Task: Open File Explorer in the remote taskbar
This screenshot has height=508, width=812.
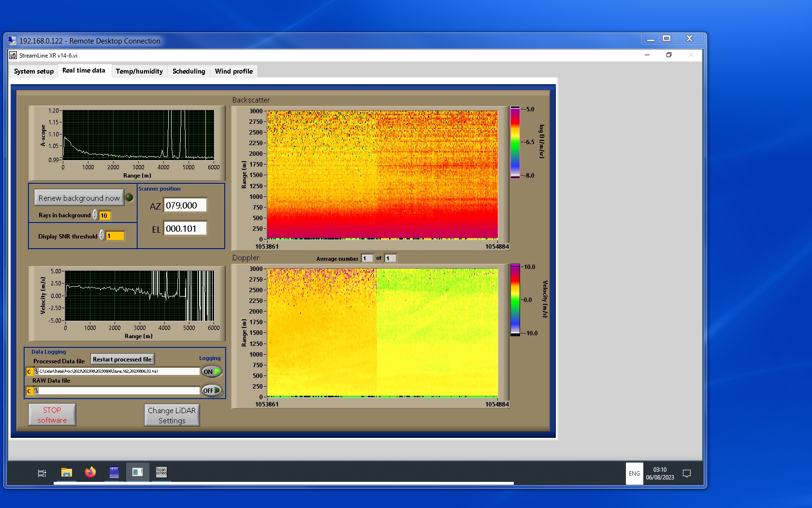Action: click(x=67, y=472)
